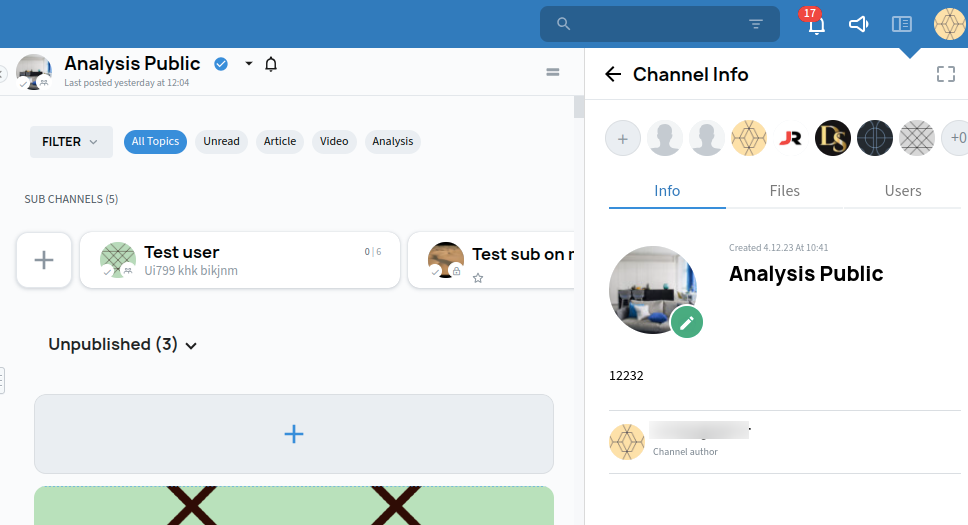Toggle the side panel layout icon
The height and width of the screenshot is (525, 968).
point(902,24)
